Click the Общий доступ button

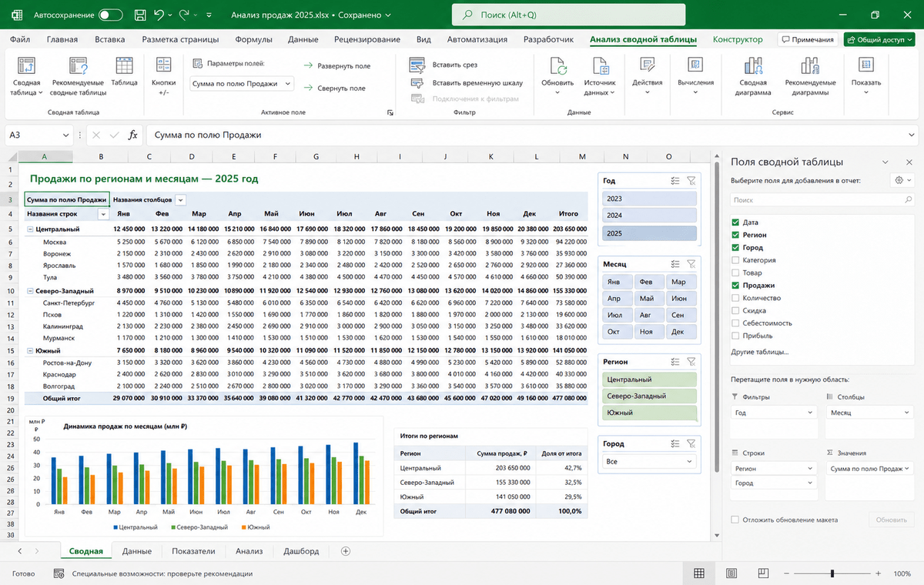(x=878, y=39)
